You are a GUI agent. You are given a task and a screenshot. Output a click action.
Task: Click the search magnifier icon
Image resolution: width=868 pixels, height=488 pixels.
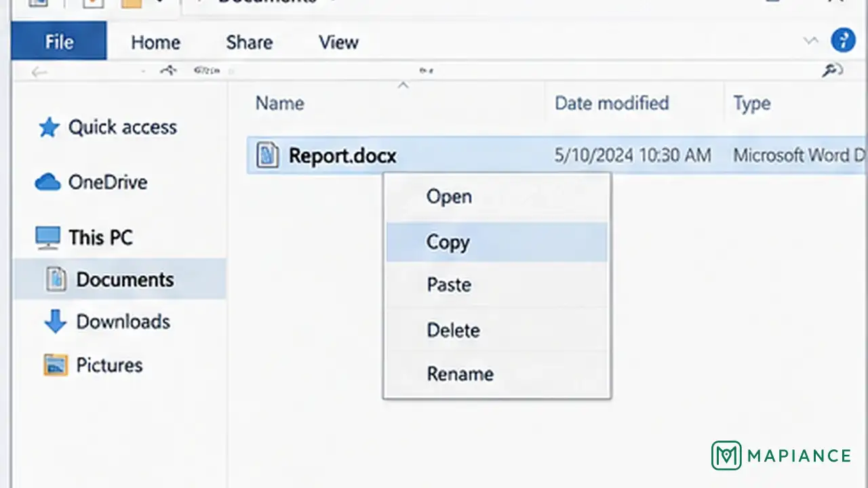[x=832, y=70]
